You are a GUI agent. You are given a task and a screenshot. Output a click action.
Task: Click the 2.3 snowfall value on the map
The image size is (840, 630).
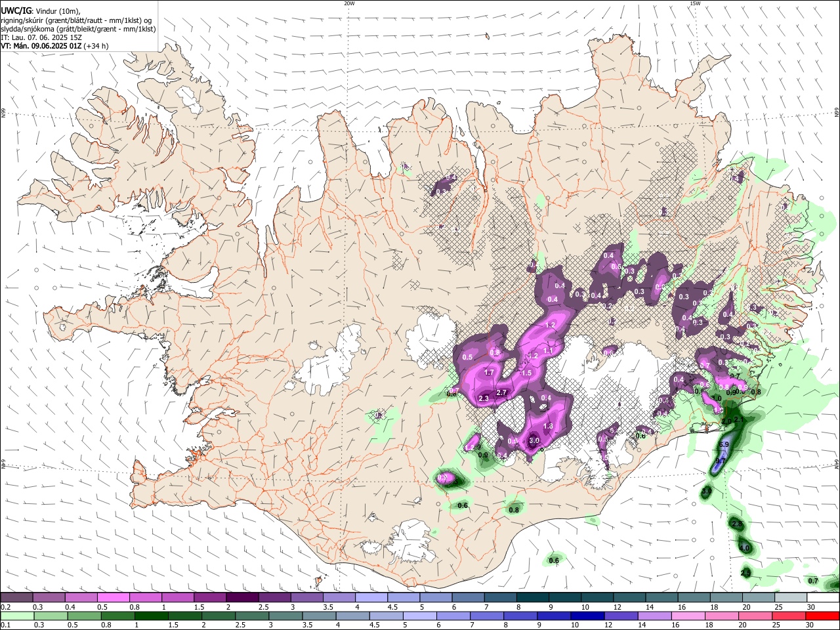click(484, 399)
